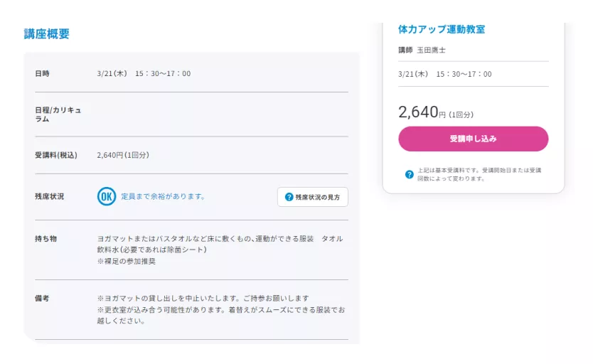Click the sidebar card date 3/21(木) 15:30～17:00
Viewport: 593px width, 364px height.
(445, 74)
